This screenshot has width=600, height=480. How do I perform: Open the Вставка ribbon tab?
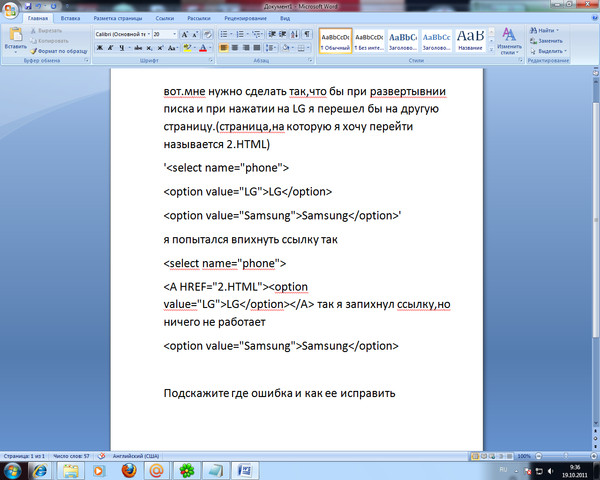coord(70,18)
